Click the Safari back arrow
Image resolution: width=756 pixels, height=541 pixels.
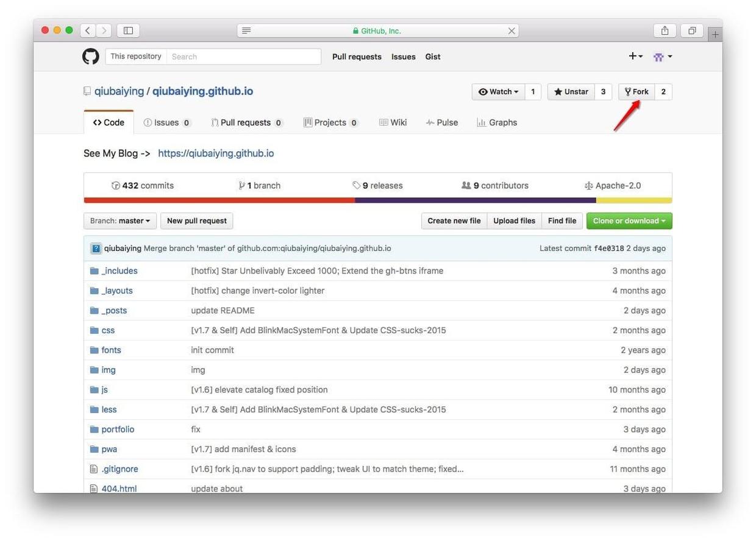[x=88, y=30]
